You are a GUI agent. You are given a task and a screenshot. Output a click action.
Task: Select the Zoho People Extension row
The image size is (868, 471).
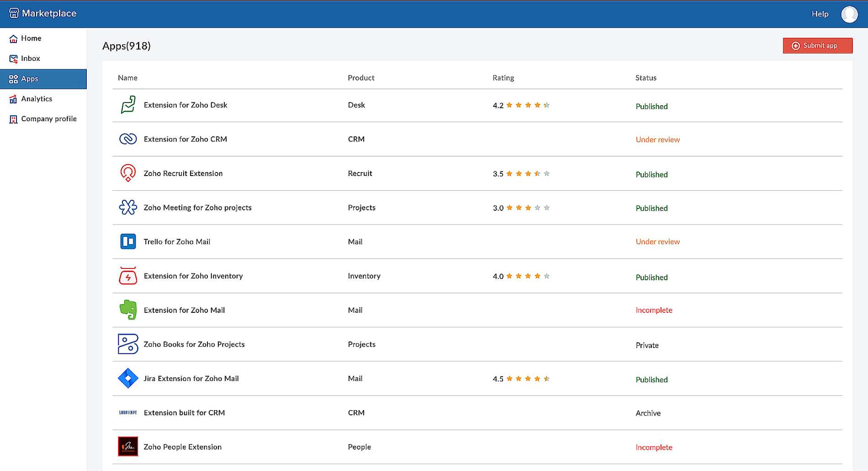coord(182,447)
